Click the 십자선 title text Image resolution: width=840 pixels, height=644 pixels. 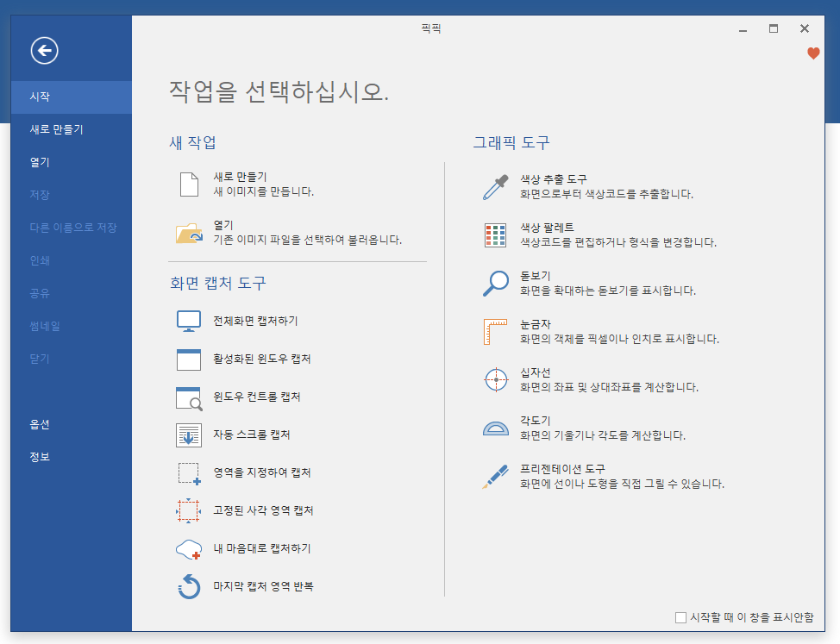coord(536,372)
